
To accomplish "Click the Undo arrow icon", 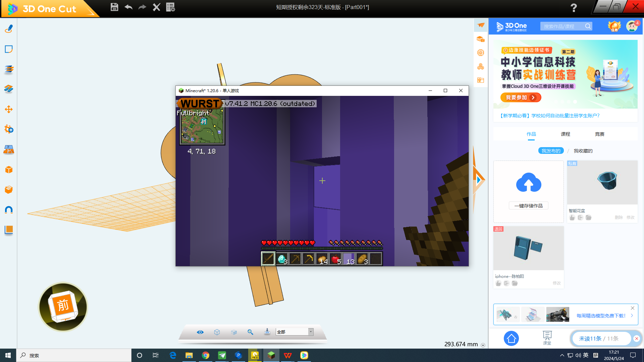I will 128,7.
